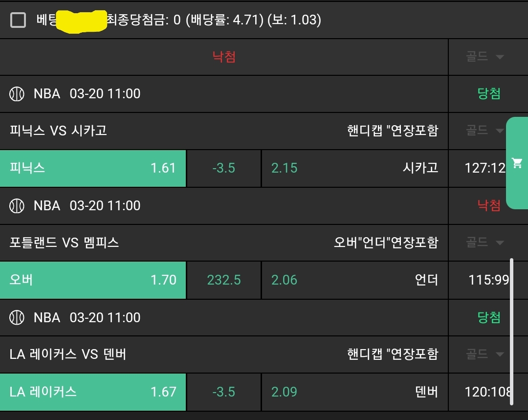528x420 pixels.
Task: Click the vertical scrollbar on right edge
Action: (x=511, y=332)
